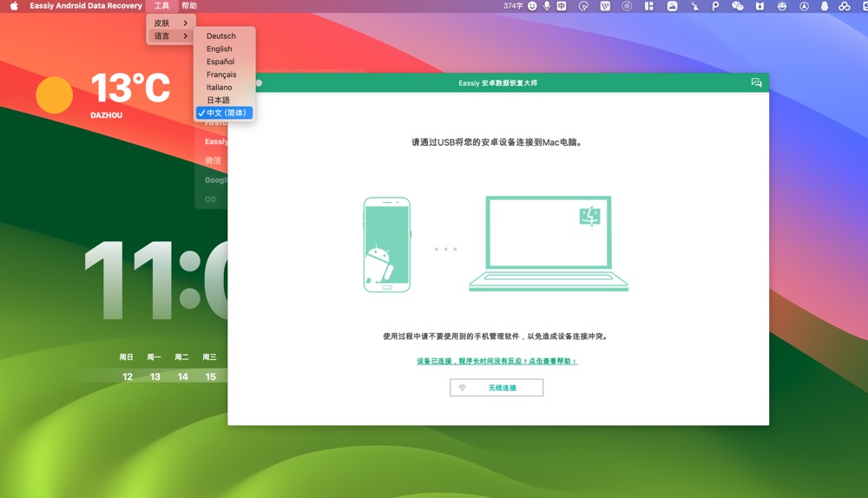Image resolution: width=868 pixels, height=498 pixels.
Task: Open the QQ penguin menu bar icon
Action: 825,6
